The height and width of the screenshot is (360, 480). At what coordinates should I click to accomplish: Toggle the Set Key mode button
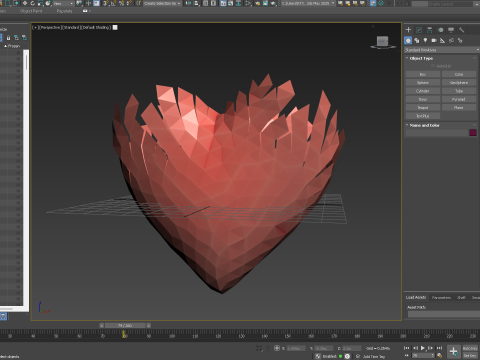tap(470, 356)
